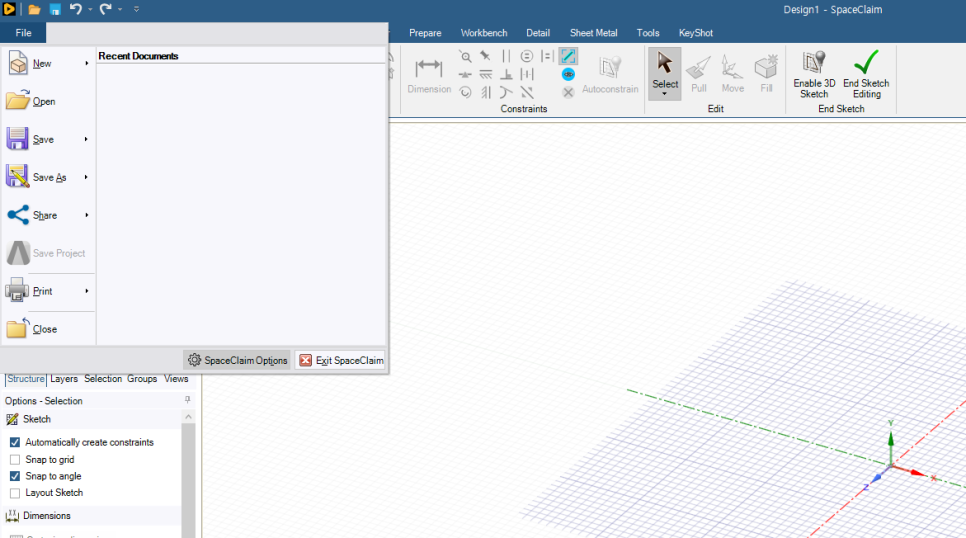966x538 pixels.
Task: Save design with quick access disk icon
Action: (55, 10)
